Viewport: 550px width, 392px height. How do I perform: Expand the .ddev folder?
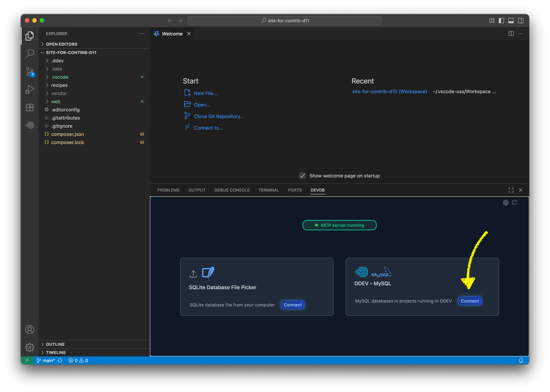(x=58, y=61)
